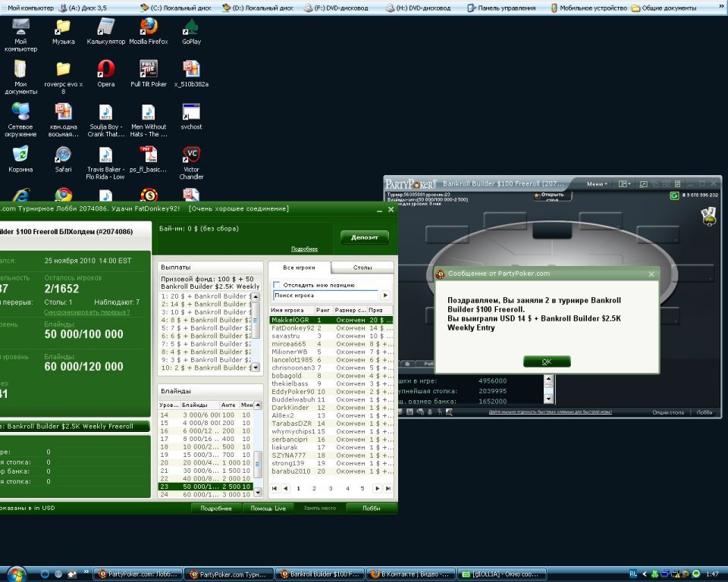The height and width of the screenshot is (582, 728).
Task: Open the table layout dropdown next to Меню
Action: tap(624, 184)
